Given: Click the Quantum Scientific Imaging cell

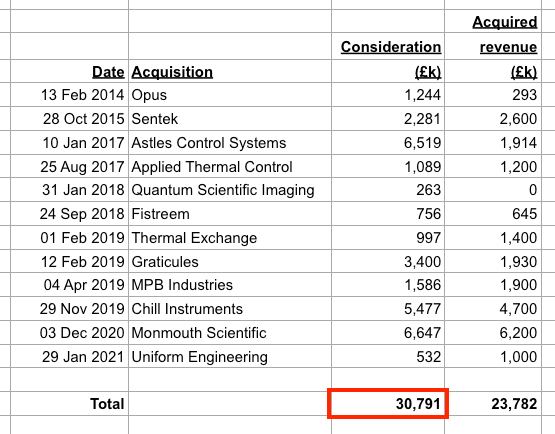Looking at the screenshot, I should [230, 190].
